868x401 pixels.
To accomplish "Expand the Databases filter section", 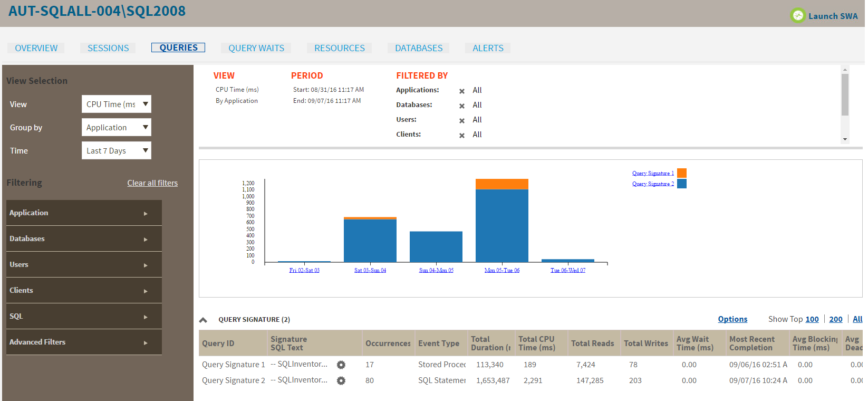I will pos(84,239).
